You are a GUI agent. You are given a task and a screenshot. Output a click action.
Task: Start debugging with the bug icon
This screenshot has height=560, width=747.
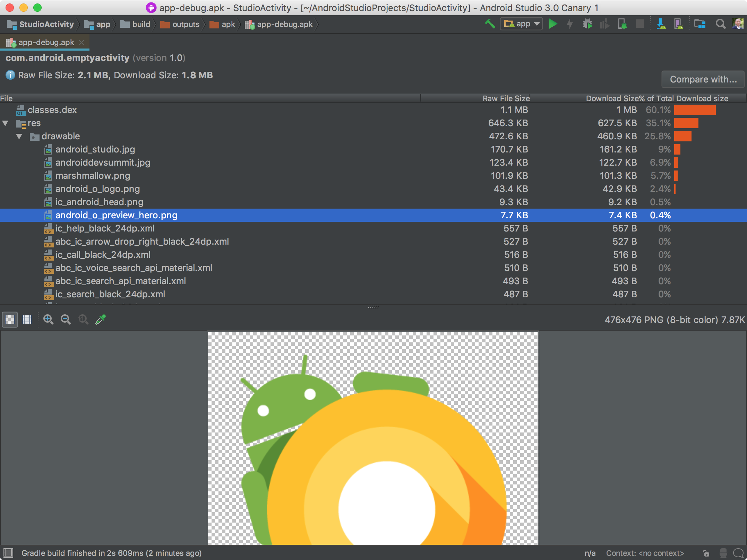click(x=587, y=24)
